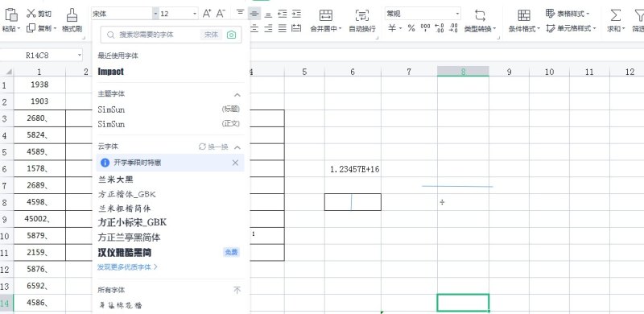Image resolution: width=644 pixels, height=314 pixels.
Task: Decrease decimal places
Action: coord(453,28)
